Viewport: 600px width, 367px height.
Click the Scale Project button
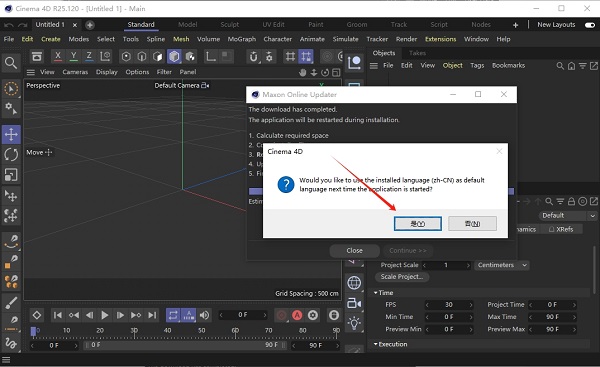coord(402,277)
